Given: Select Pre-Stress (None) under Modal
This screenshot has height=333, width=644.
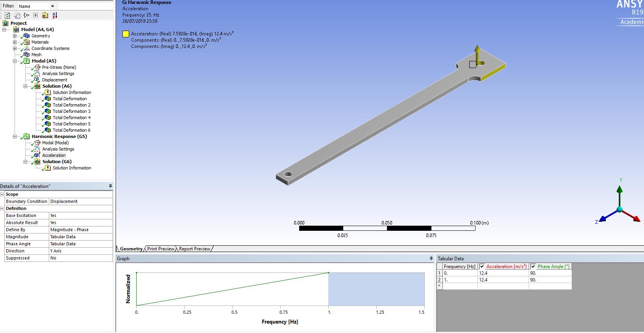Looking at the screenshot, I should point(59,67).
